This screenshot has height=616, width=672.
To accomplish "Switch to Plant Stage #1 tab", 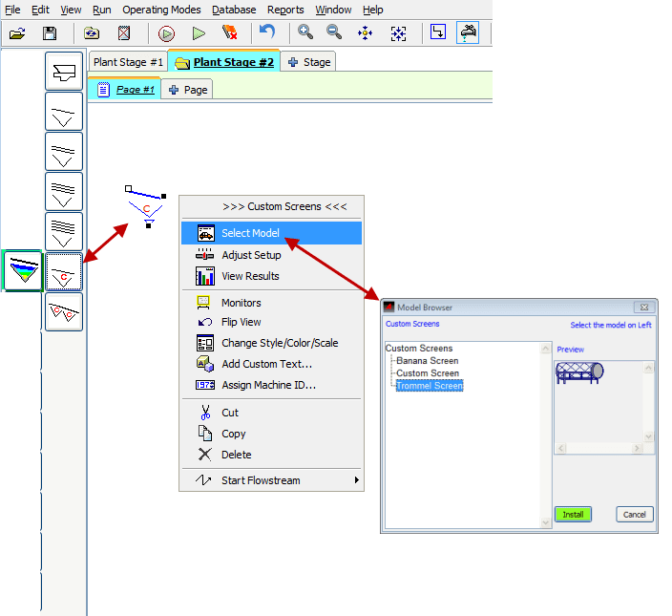I will [x=128, y=62].
